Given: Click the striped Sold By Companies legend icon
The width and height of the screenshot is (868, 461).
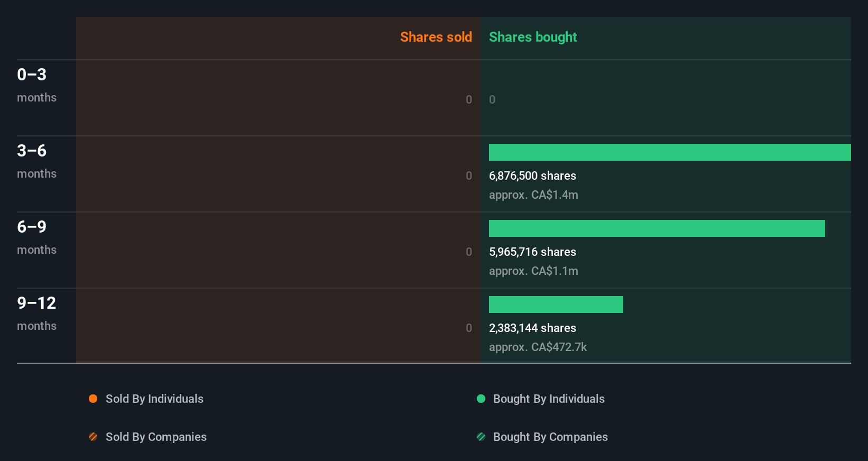Looking at the screenshot, I should click(93, 437).
